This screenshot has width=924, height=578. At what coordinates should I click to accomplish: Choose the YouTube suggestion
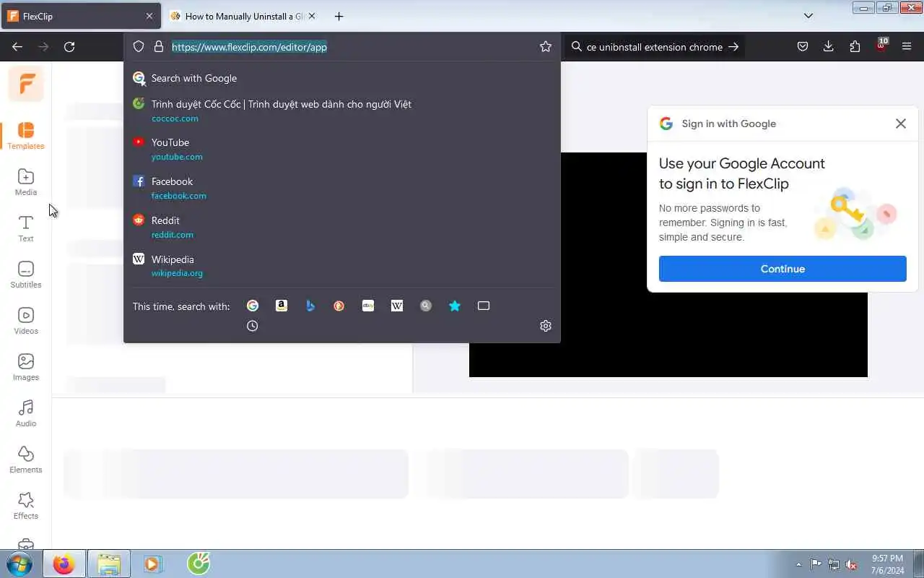coord(342,149)
